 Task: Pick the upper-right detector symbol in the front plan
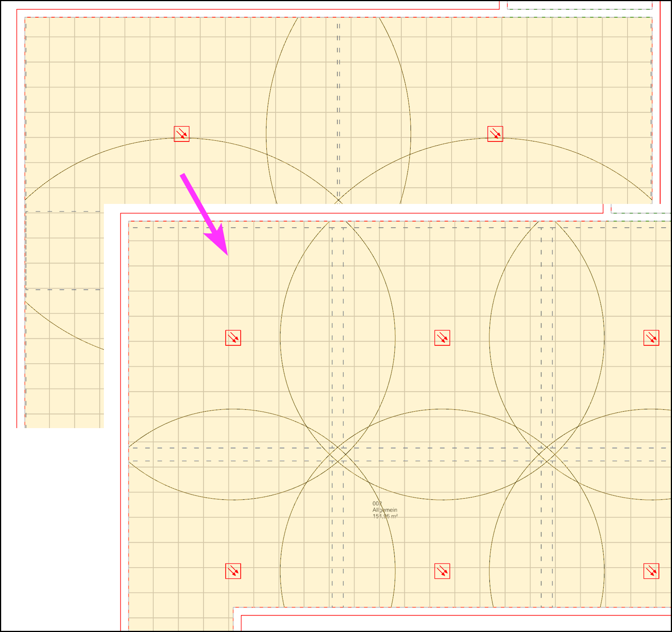coord(651,338)
